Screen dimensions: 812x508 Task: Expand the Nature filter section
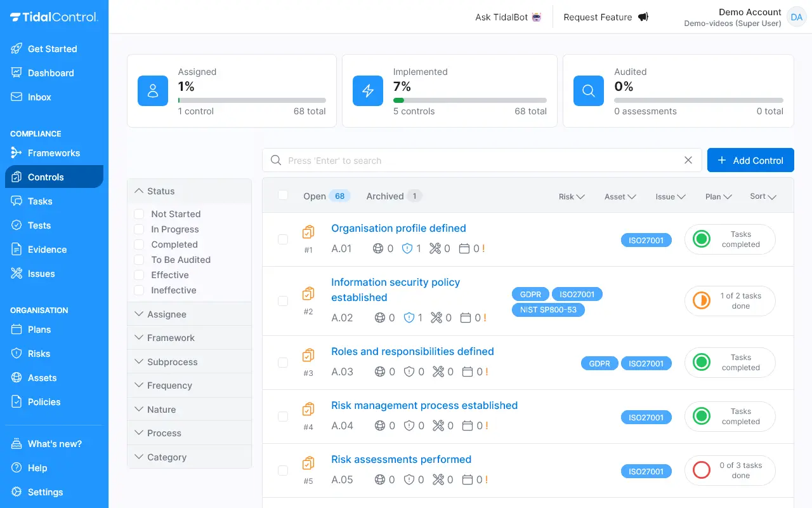pyautogui.click(x=190, y=410)
